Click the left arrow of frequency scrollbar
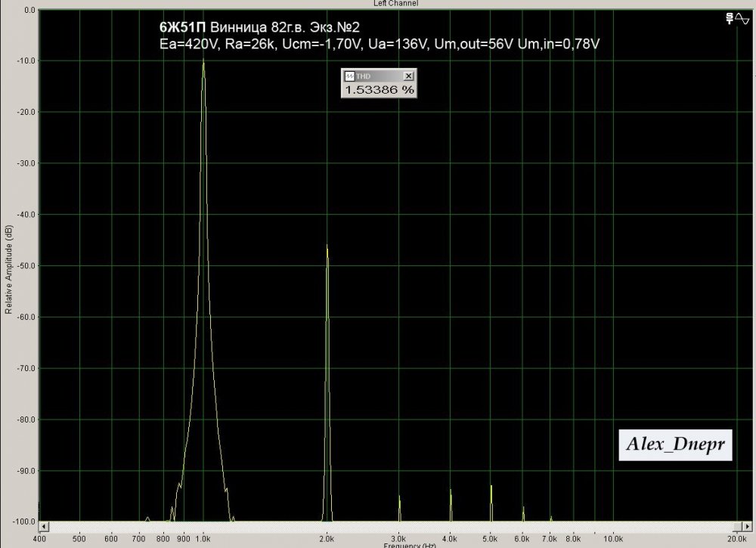 click(43, 525)
